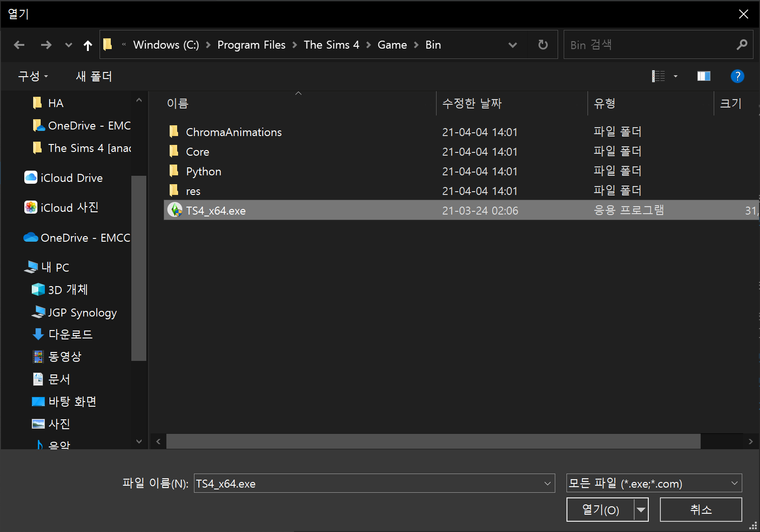Select the Core folder

click(198, 152)
